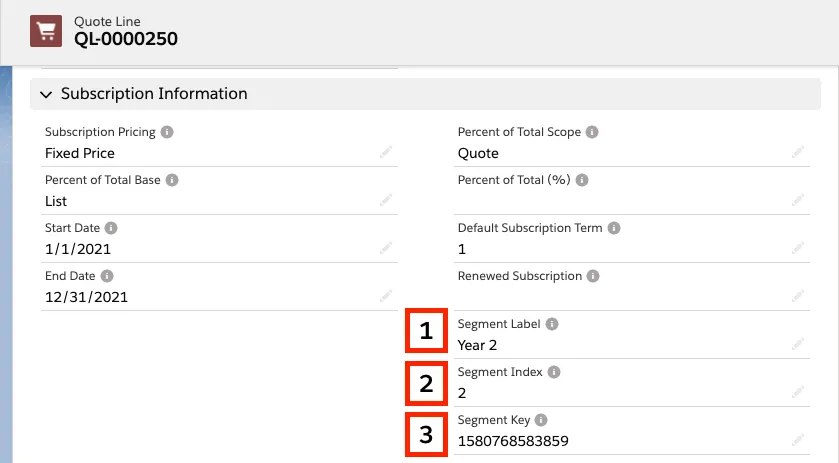The image size is (839, 463).
Task: Show help for Renewed Subscription
Action: [x=593, y=276]
